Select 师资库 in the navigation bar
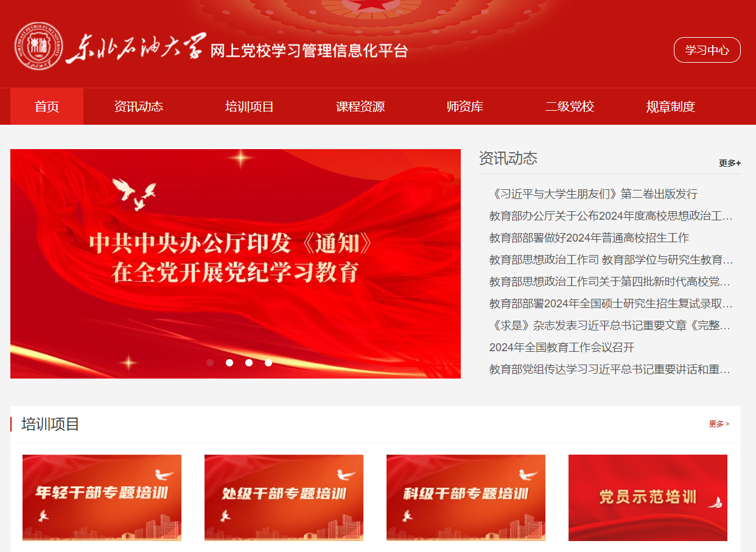The width and height of the screenshot is (756, 552). [x=464, y=107]
